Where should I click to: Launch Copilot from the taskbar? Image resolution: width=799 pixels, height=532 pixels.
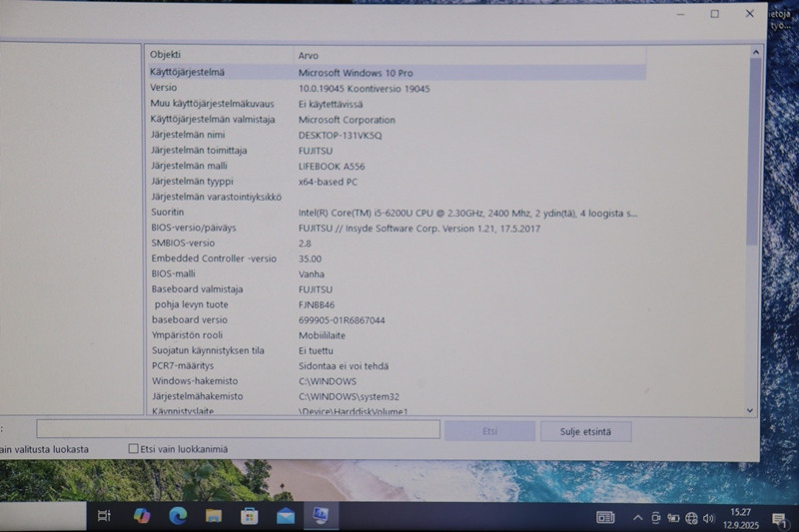pyautogui.click(x=142, y=516)
